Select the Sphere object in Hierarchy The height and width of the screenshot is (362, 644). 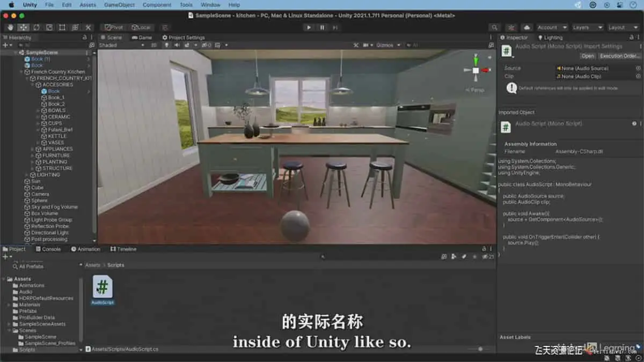(39, 201)
